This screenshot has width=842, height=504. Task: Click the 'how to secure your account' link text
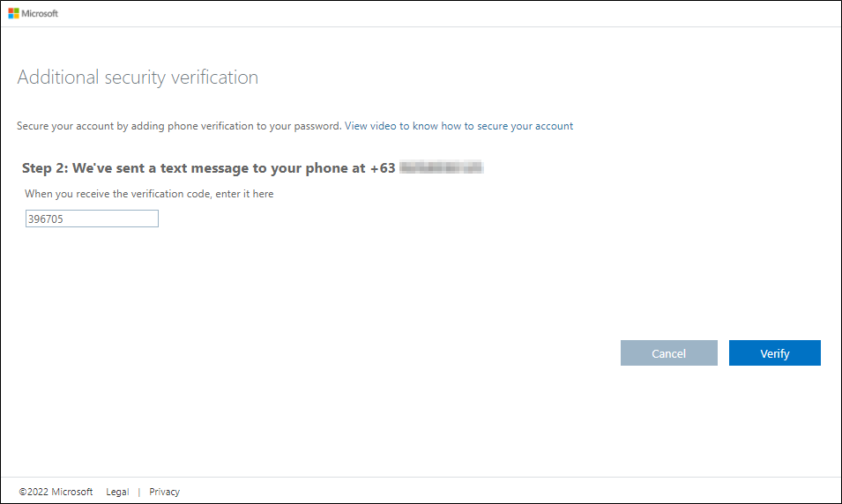coord(507,126)
